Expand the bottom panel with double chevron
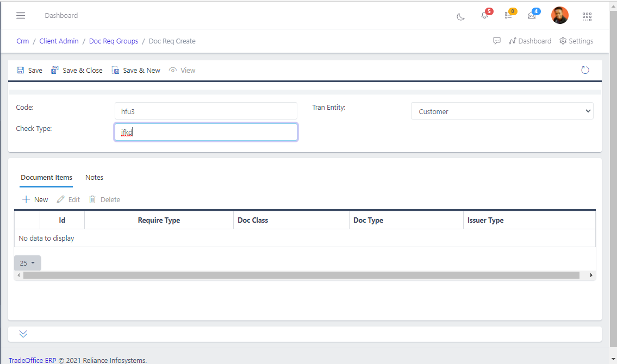 [23, 334]
